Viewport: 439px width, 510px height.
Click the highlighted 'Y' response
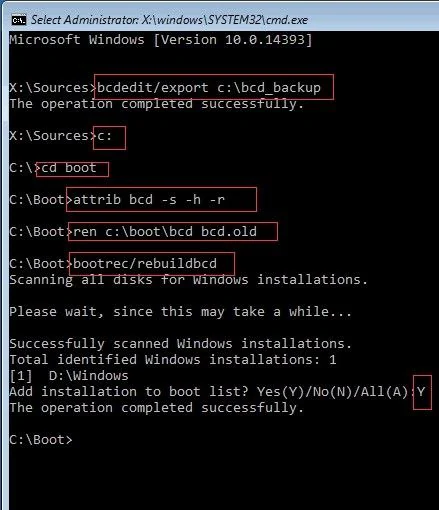[x=421, y=391]
